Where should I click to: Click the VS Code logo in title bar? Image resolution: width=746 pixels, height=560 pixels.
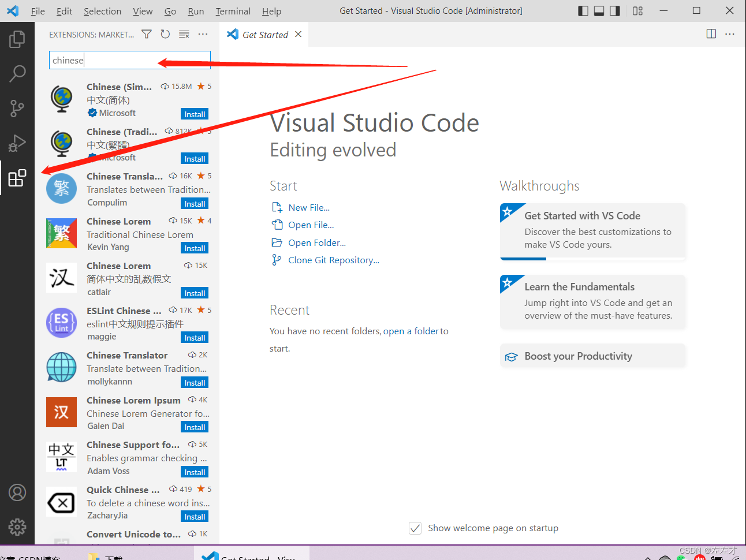pyautogui.click(x=13, y=11)
